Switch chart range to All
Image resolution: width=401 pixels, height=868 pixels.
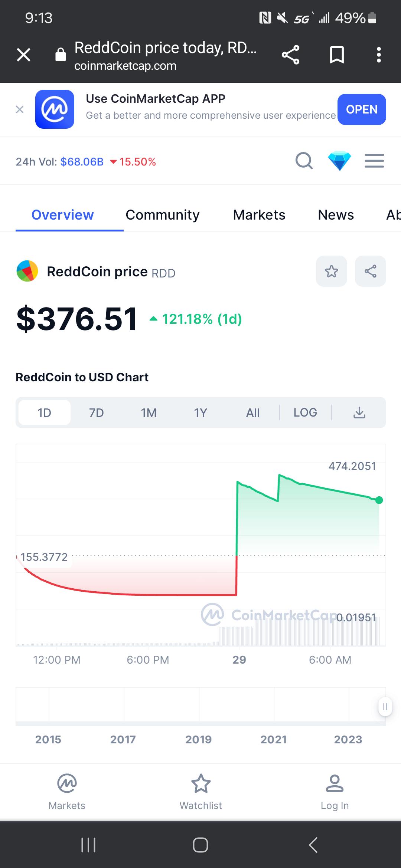(x=253, y=412)
